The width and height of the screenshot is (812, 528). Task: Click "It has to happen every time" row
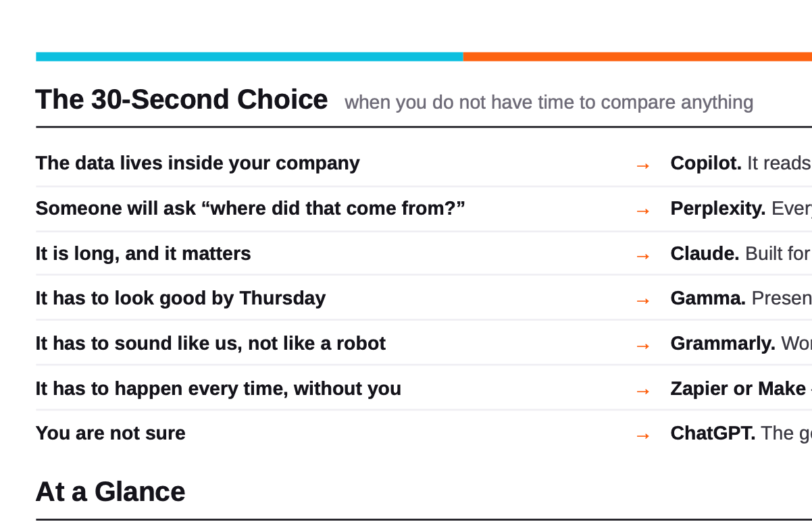click(424, 389)
